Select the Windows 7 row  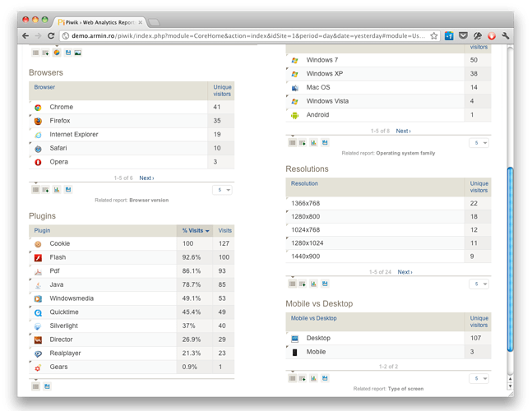point(388,60)
